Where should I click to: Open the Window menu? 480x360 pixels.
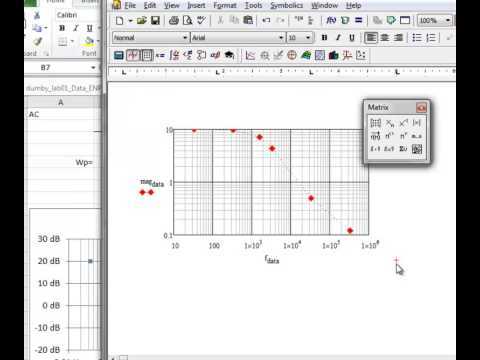point(325,5)
